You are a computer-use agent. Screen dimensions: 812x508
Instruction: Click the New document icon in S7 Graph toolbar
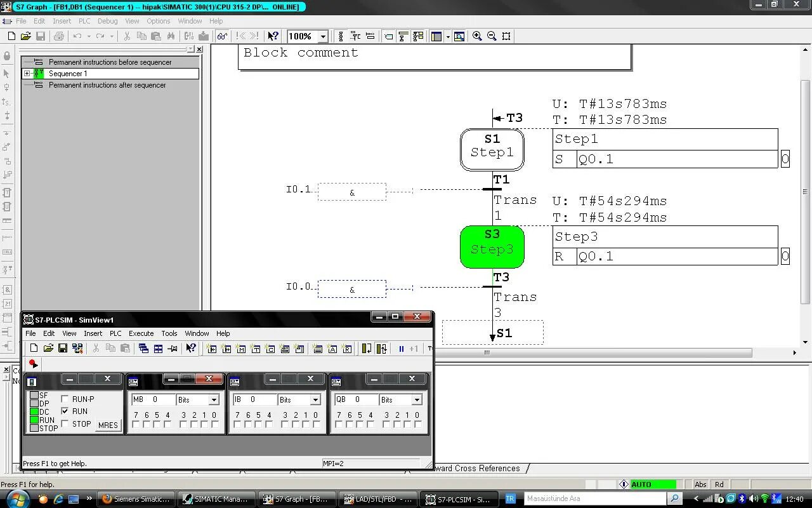coord(11,36)
